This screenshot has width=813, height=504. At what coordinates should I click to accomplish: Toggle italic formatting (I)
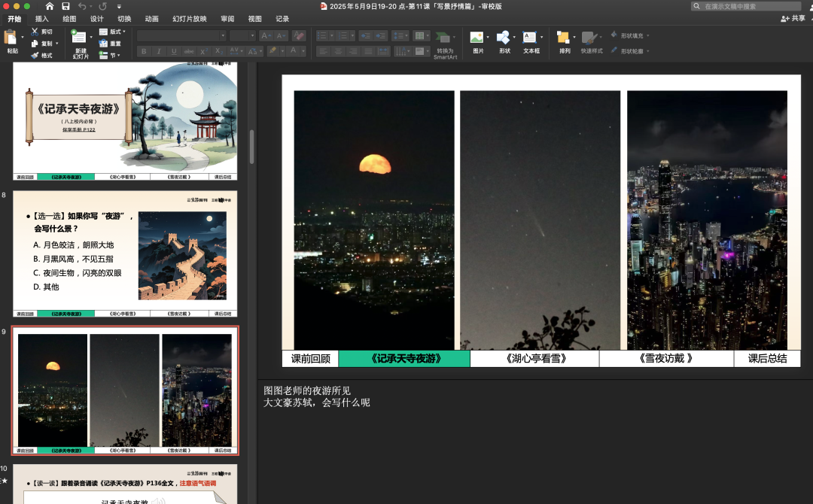click(159, 51)
